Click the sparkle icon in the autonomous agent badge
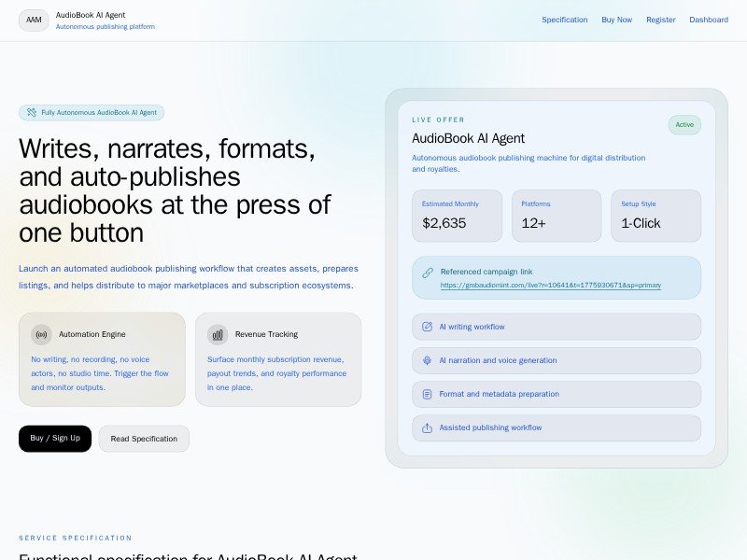Image resolution: width=747 pixels, height=560 pixels. tap(32, 113)
